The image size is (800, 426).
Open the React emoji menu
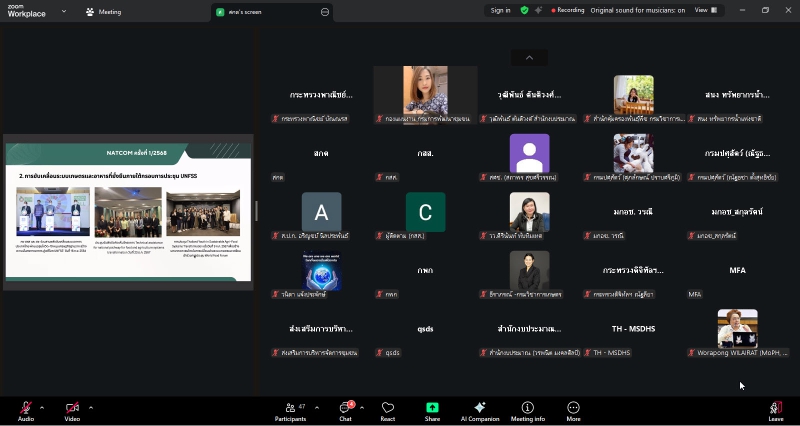388,409
